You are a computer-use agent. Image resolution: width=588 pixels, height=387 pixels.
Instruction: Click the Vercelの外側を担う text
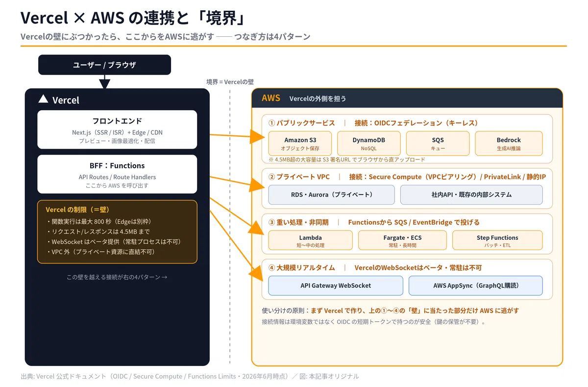click(318, 98)
